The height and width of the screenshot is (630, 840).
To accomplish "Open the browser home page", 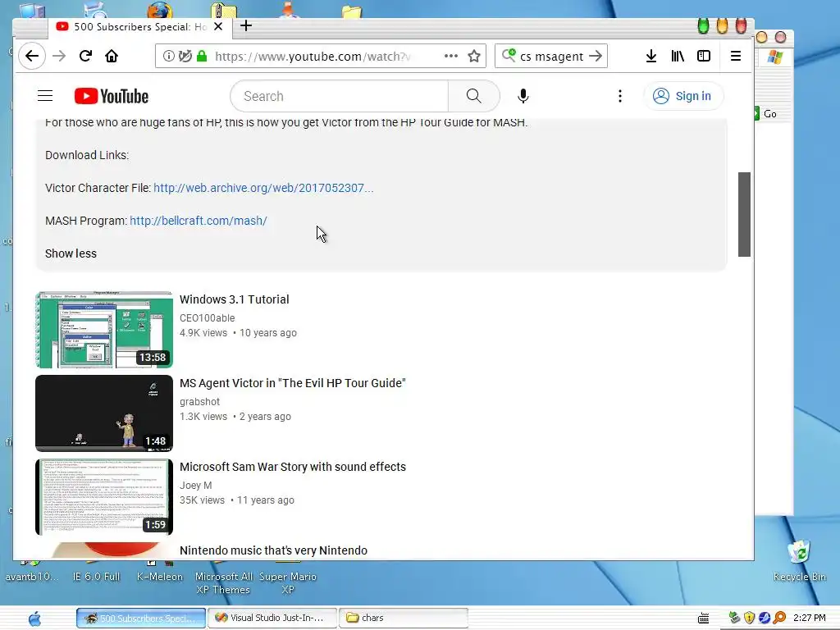I will tap(112, 57).
